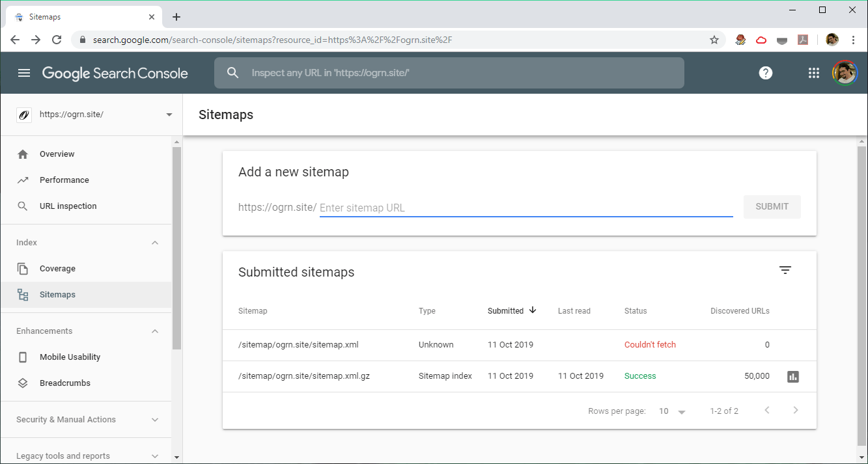Go forward with browser forward arrow

[x=36, y=40]
